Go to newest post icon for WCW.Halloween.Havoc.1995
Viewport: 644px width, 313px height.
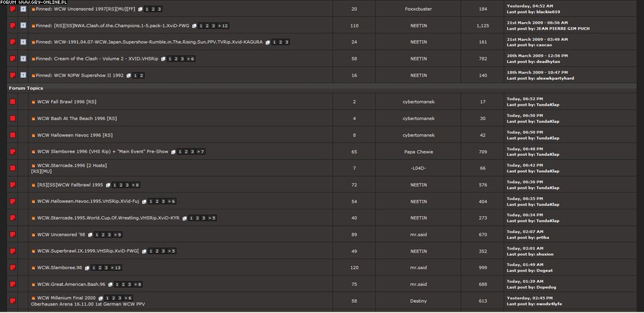(34, 201)
